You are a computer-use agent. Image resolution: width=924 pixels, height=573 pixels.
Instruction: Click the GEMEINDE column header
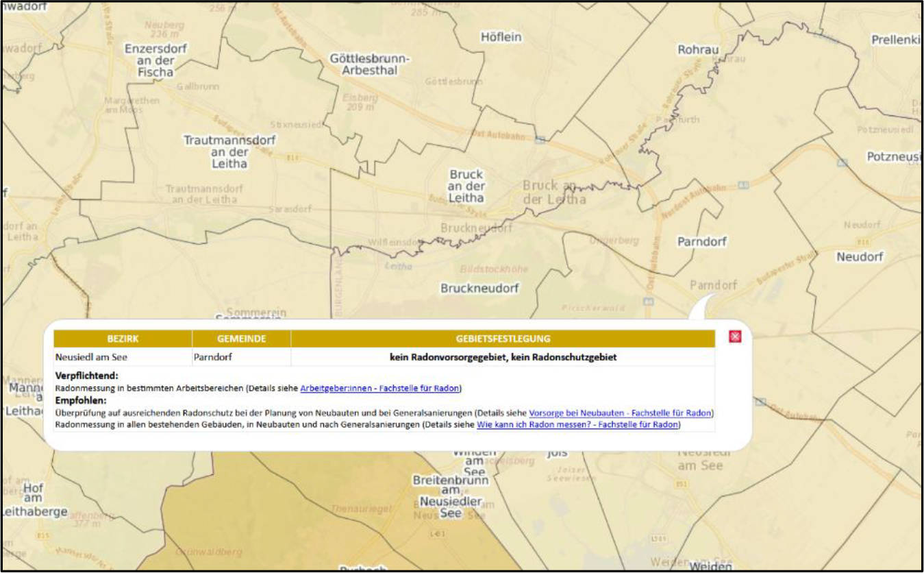click(x=242, y=339)
